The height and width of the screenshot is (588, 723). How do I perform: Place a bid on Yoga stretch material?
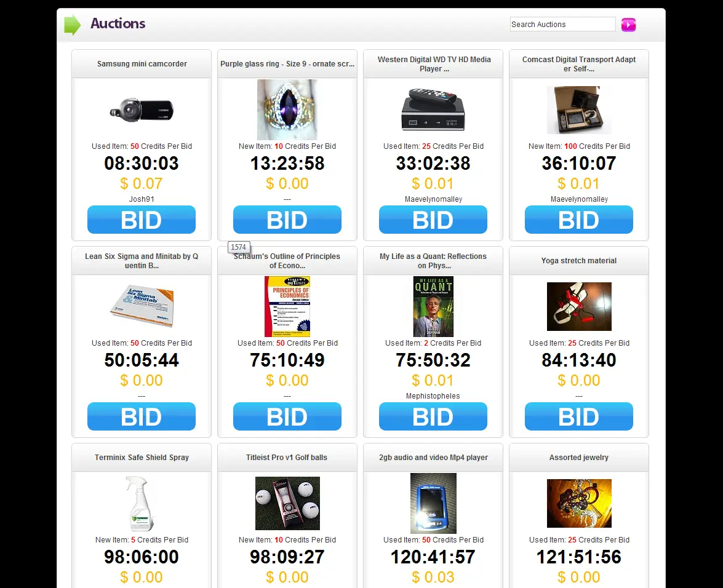tap(579, 416)
